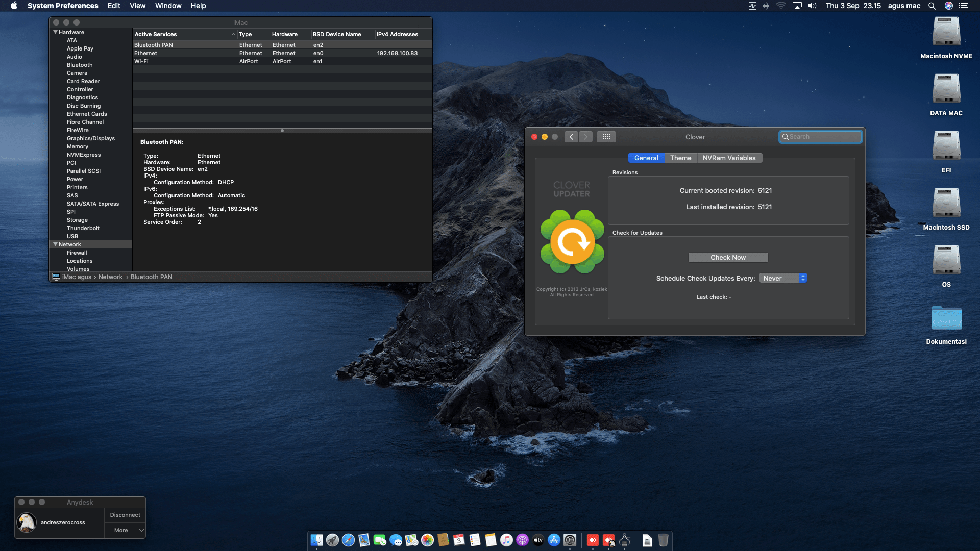Open the Dokumentasi folder on desktop
Image resolution: width=980 pixels, height=551 pixels.
946,319
